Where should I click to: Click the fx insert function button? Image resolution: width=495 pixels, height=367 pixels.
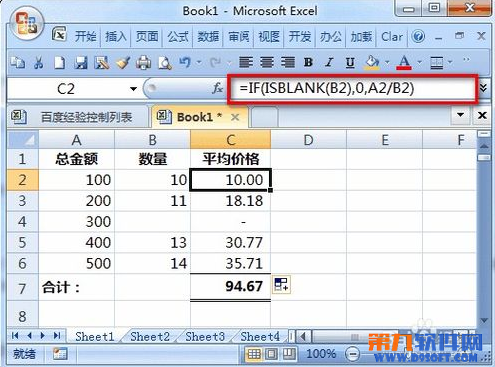(217, 88)
